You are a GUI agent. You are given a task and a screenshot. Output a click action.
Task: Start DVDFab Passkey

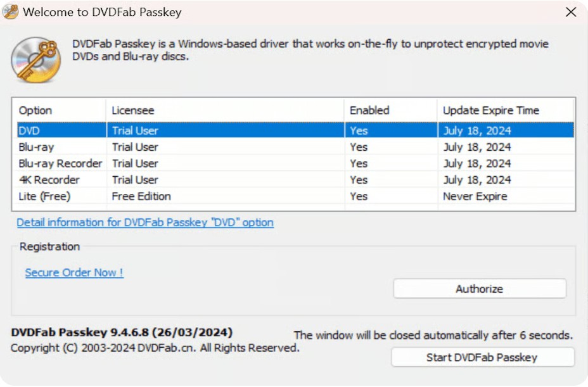(482, 357)
